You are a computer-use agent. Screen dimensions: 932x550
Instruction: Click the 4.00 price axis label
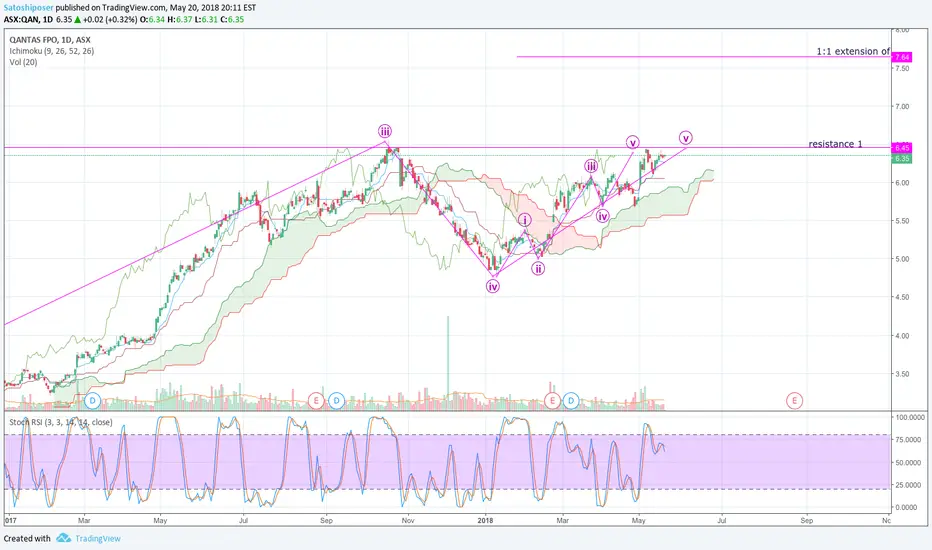click(x=902, y=336)
